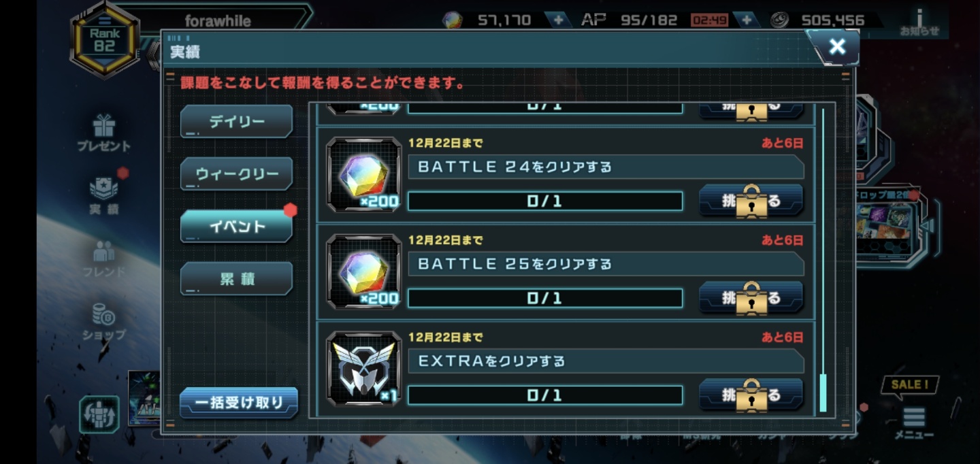Select the イベント tab
This screenshot has width=980, height=464.
236,227
